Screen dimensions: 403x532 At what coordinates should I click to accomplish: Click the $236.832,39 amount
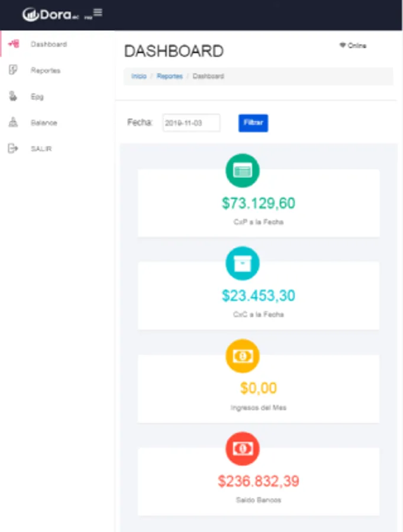click(259, 481)
